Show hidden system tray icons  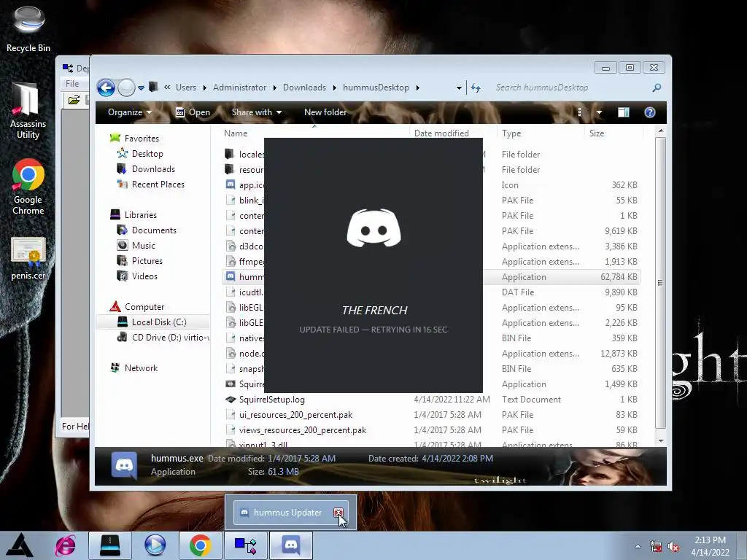pyautogui.click(x=638, y=546)
